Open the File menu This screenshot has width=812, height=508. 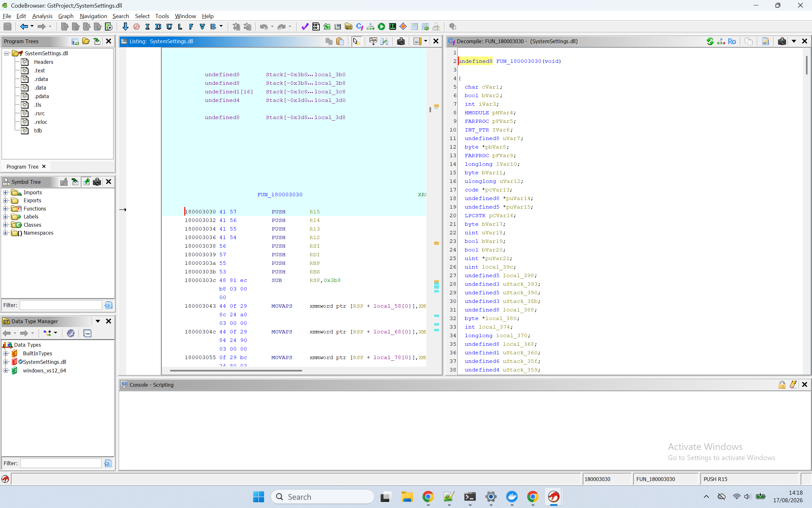tap(7, 16)
